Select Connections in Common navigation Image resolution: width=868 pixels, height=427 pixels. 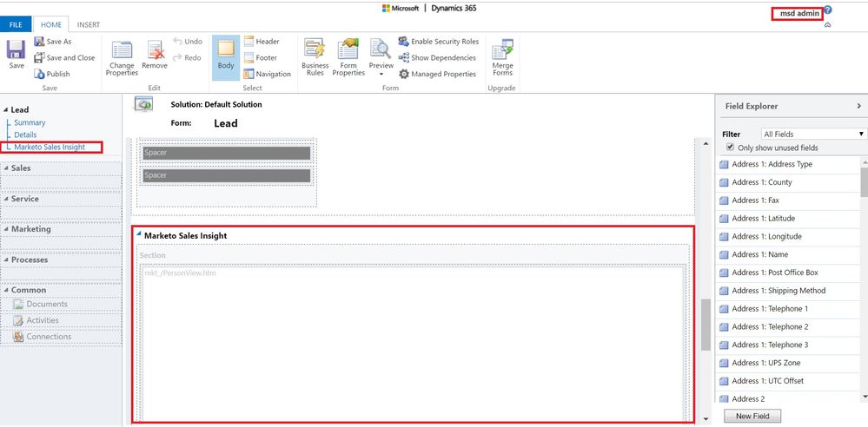click(x=42, y=336)
